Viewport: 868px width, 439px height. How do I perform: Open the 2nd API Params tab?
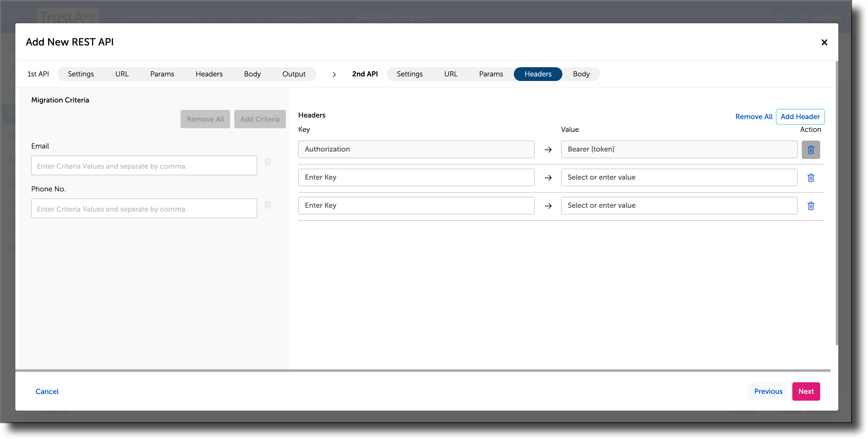click(x=491, y=74)
